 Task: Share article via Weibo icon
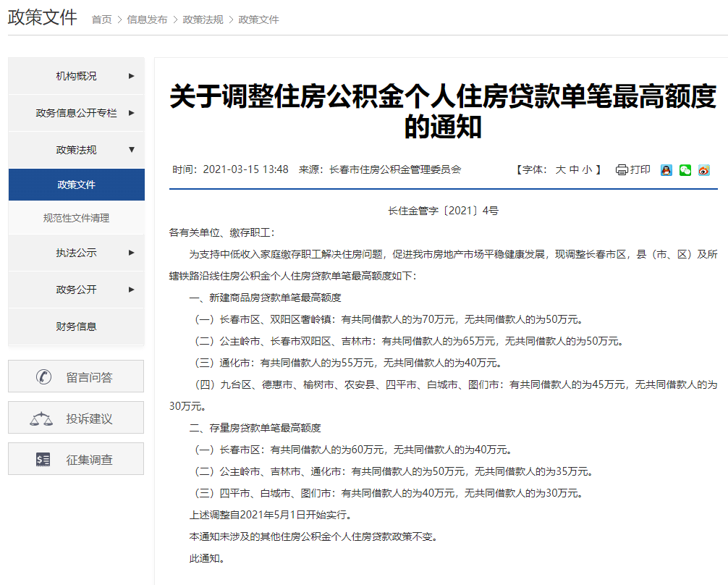[704, 170]
